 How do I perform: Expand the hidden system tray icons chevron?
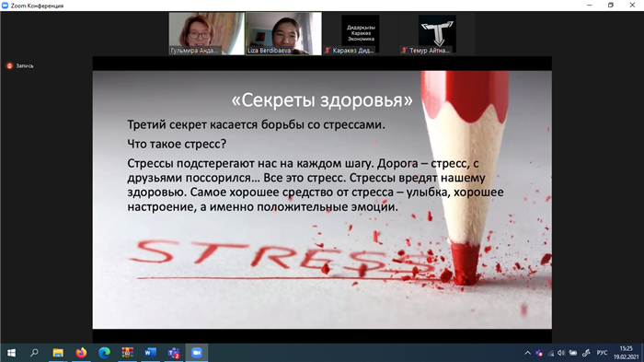[x=527, y=353]
